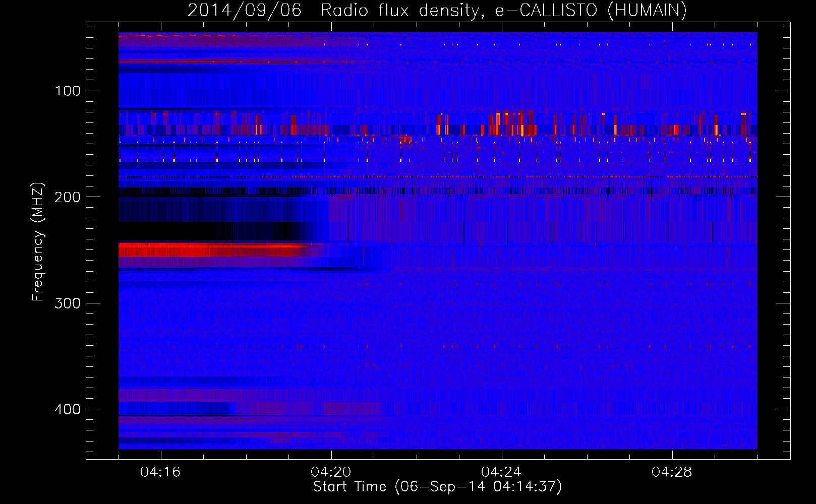Click the 200 frequency tick label
The width and height of the screenshot is (816, 504).
[68, 197]
